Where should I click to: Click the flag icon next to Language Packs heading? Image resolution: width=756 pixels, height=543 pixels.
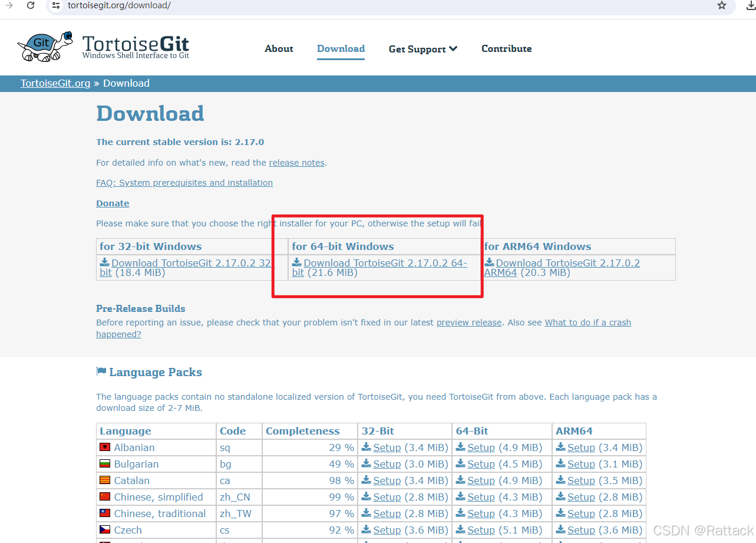point(101,371)
